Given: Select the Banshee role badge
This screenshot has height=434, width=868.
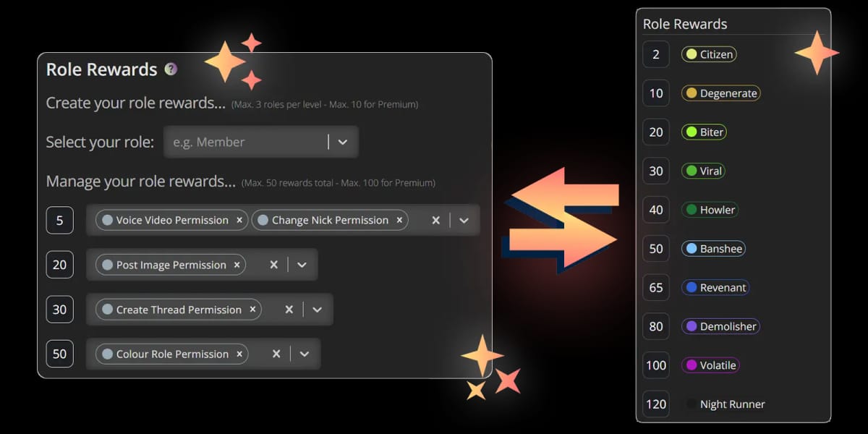Looking at the screenshot, I should [713, 249].
